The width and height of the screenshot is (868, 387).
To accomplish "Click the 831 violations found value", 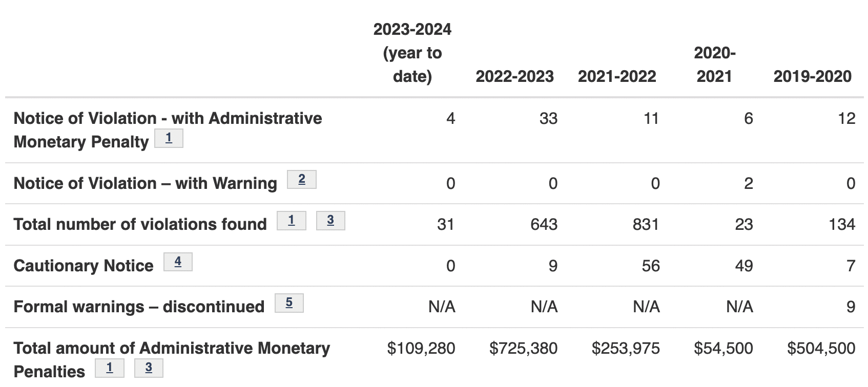I will (x=646, y=224).
